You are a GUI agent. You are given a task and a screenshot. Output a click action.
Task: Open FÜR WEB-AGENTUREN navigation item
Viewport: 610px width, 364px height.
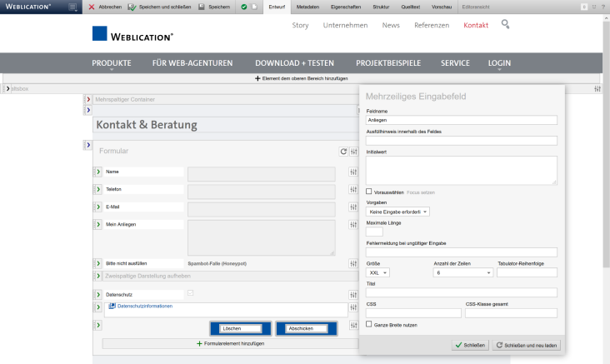192,63
